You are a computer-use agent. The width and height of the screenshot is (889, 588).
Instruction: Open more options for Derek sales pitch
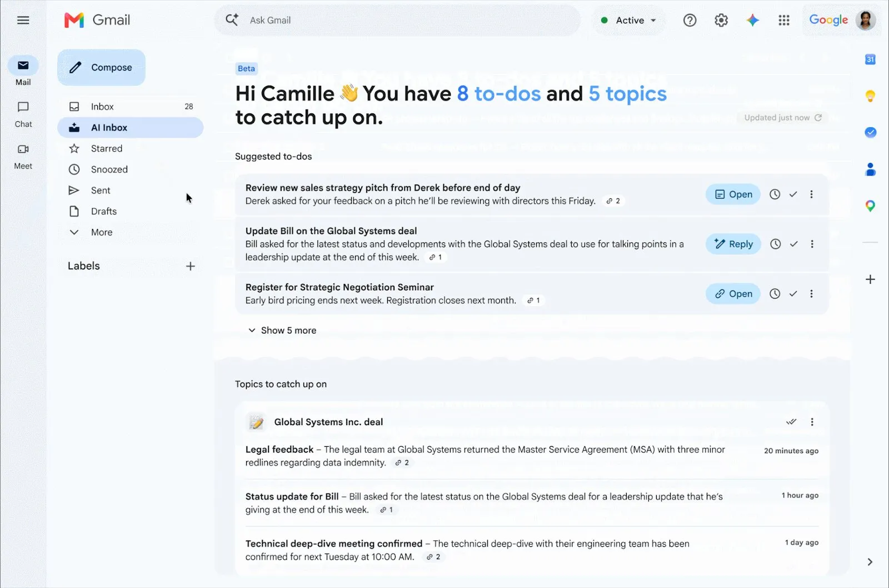(x=811, y=194)
